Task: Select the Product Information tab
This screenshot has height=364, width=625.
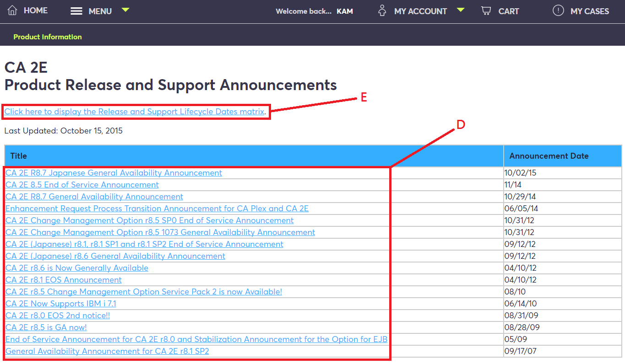Action: 48,37
